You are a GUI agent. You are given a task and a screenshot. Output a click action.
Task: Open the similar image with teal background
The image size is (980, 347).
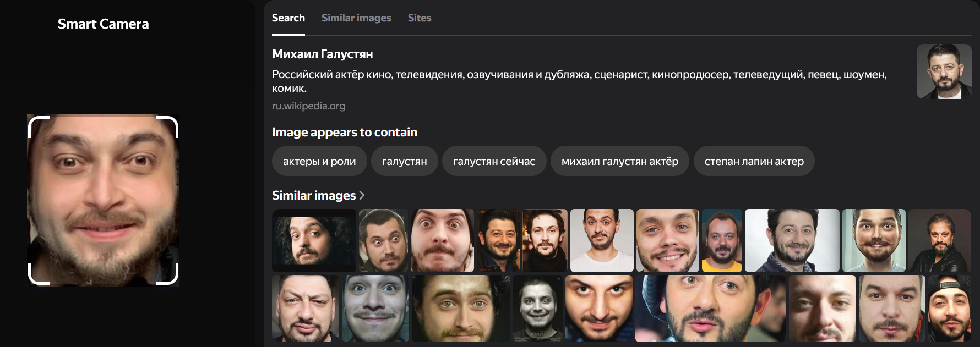874,240
